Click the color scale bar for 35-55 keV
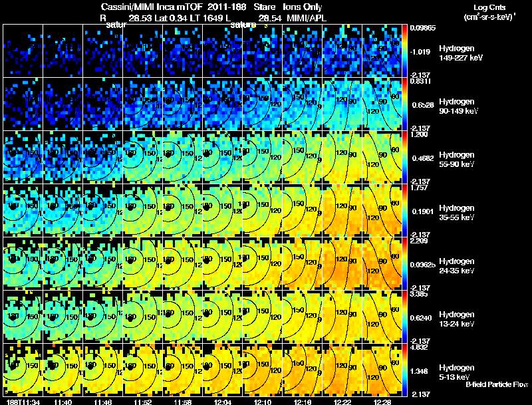532x405 pixels. tap(404, 211)
